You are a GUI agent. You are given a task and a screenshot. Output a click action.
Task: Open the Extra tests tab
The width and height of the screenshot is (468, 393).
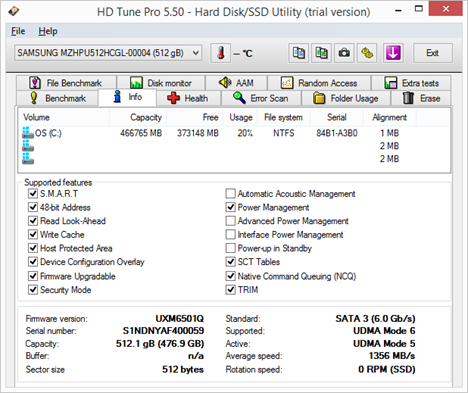point(411,83)
